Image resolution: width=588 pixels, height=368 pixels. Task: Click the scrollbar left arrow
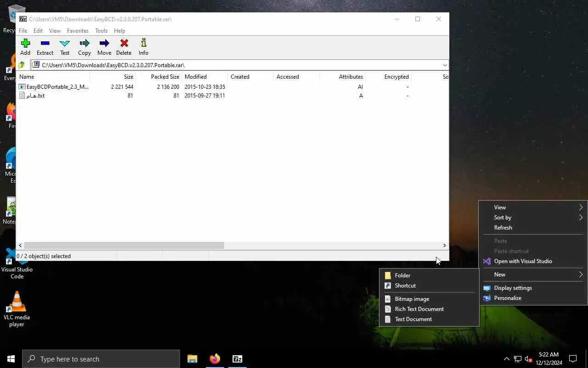tap(20, 245)
